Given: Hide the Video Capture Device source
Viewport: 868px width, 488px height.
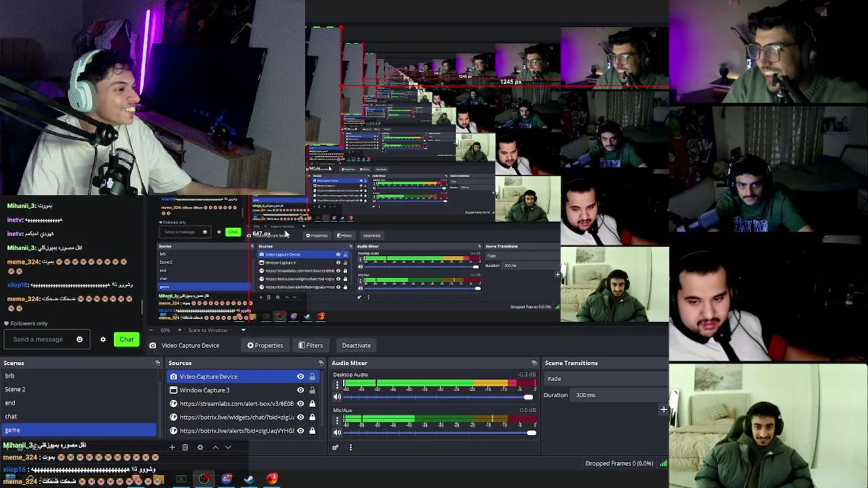Looking at the screenshot, I should tap(300, 377).
